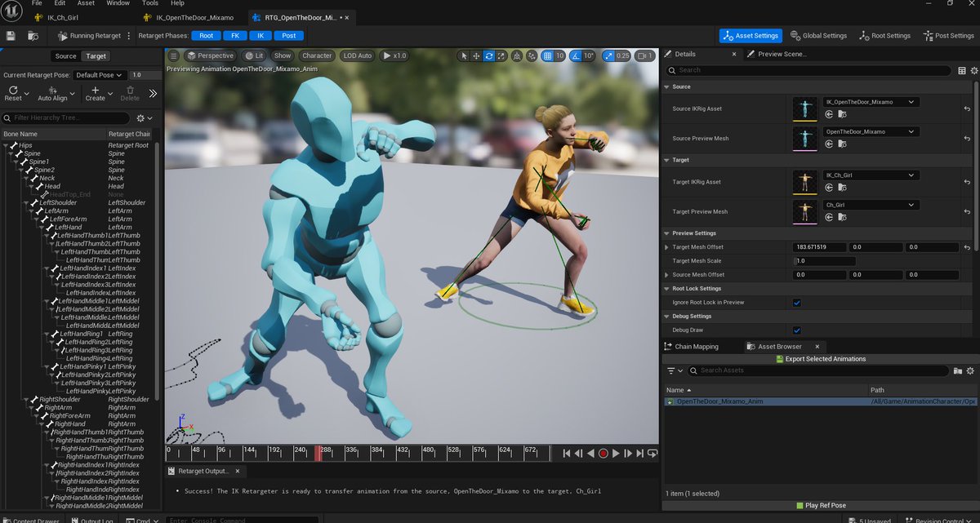Open the Window menu

pyautogui.click(x=118, y=3)
